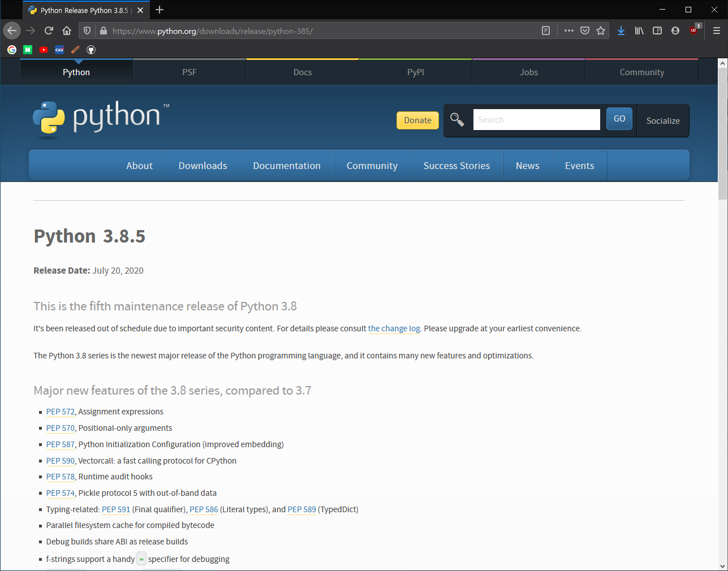Open uBlock Origin extension icon
This screenshot has height=571, width=728.
click(695, 30)
